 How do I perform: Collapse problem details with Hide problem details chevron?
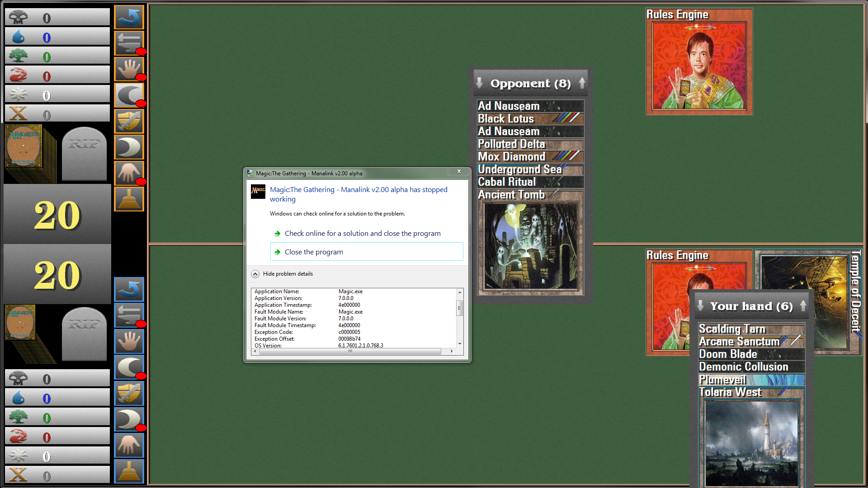(x=255, y=274)
